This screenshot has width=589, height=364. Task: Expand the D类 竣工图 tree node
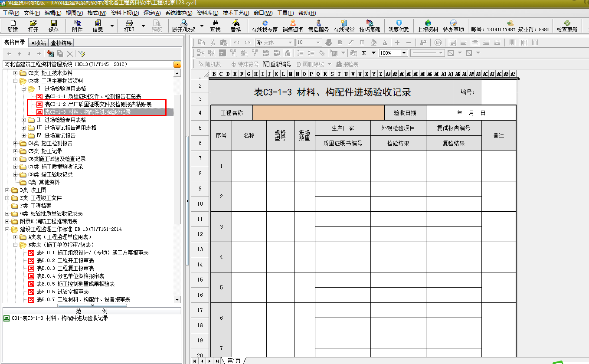(x=7, y=190)
